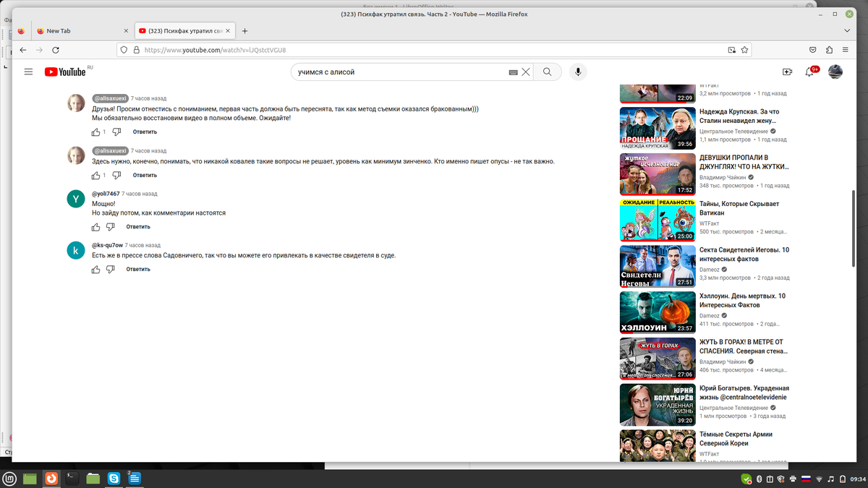The width and height of the screenshot is (868, 488).
Task: Focus the YouTube search field
Action: click(x=398, y=72)
